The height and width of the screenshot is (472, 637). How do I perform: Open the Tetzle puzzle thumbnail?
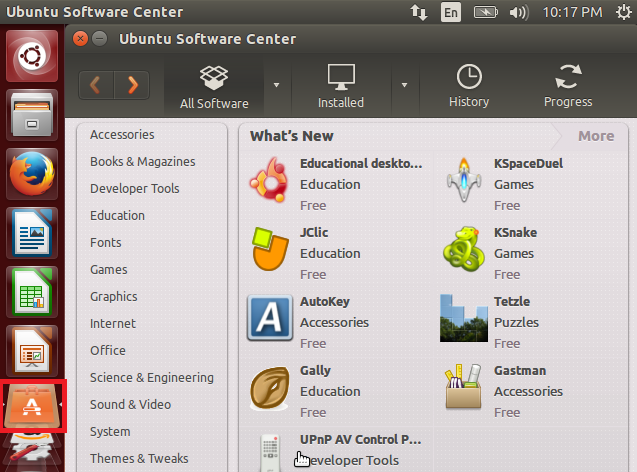click(x=463, y=318)
